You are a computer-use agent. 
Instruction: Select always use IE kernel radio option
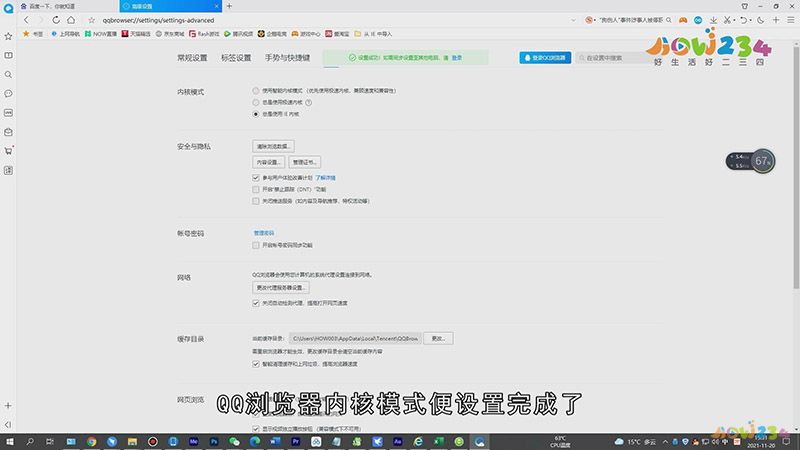click(x=256, y=114)
